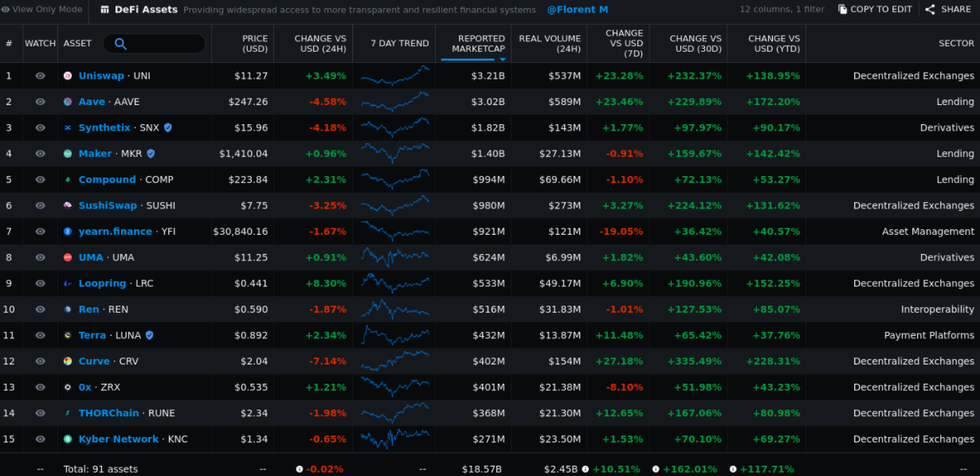980x476 pixels.
Task: Click the Compound 7-day trend sparkline
Action: (395, 180)
